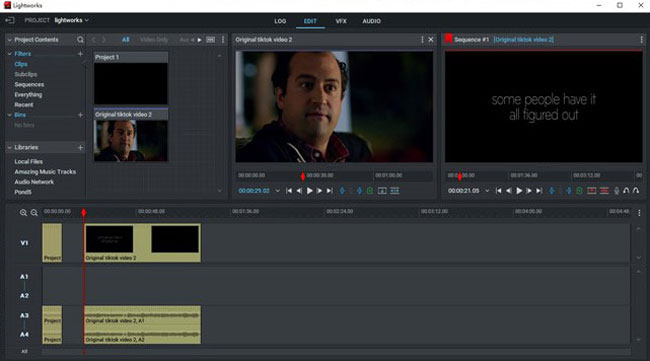The width and height of the screenshot is (650, 361).
Task: Select Clips filter
Action: (x=21, y=64)
